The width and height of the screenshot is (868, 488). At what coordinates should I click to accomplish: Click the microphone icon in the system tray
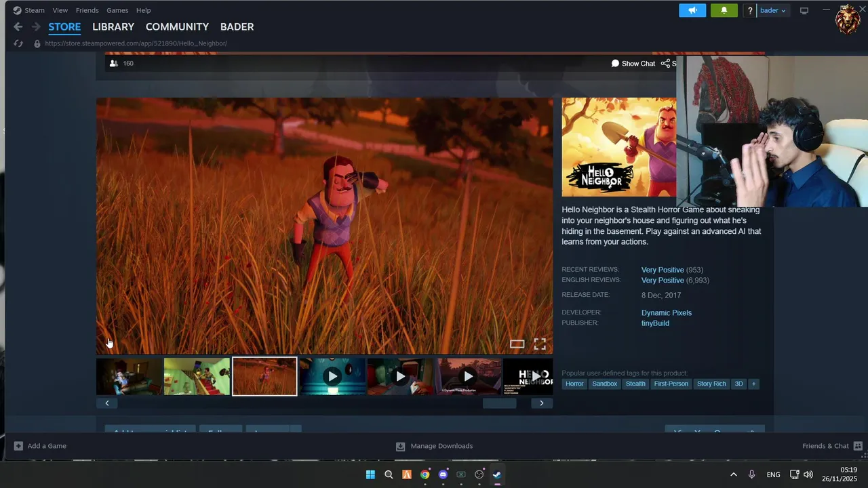(x=751, y=474)
